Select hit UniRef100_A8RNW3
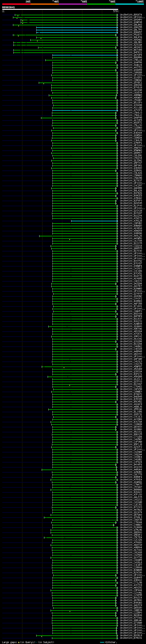The width and height of the screenshot is (146, 644). pos(131,95)
